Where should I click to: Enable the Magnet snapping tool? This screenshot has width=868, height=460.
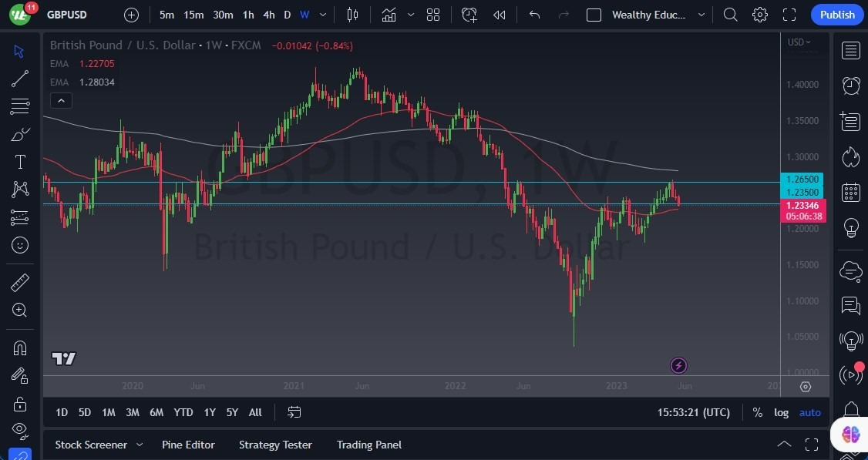[x=19, y=348]
